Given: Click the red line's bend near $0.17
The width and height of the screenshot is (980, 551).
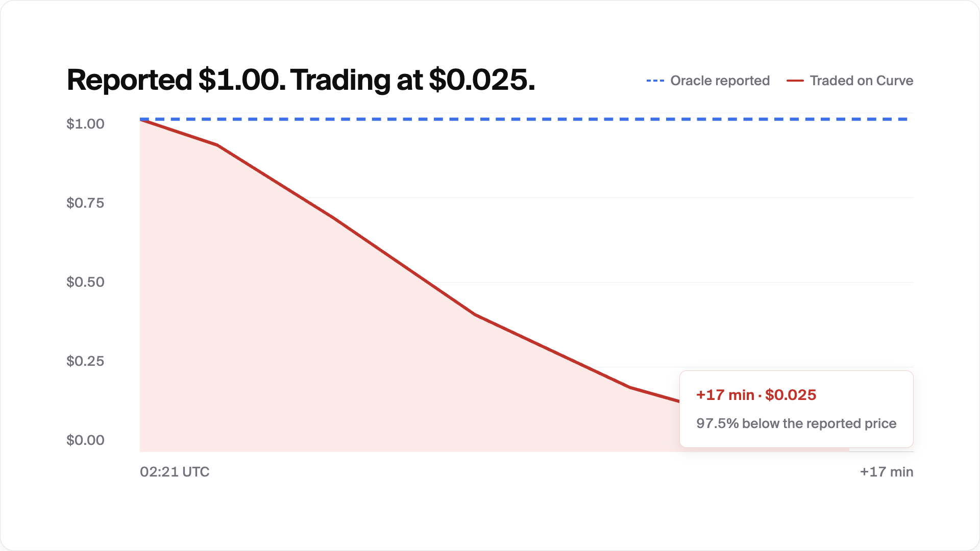Looking at the screenshot, I should pyautogui.click(x=631, y=387).
